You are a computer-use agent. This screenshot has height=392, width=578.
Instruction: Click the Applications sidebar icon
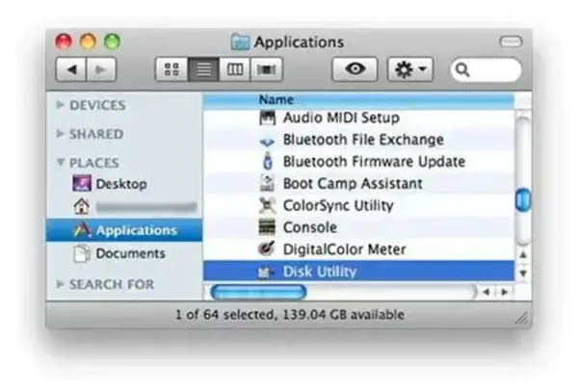[82, 230]
